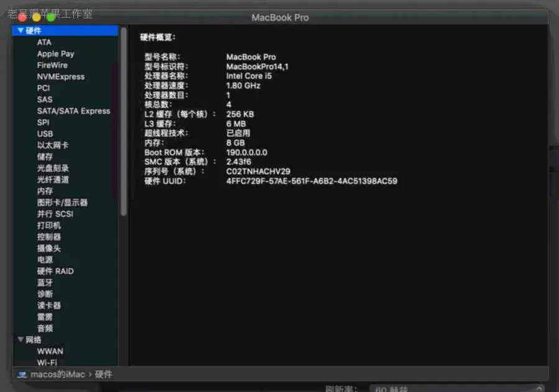Image resolution: width=559 pixels, height=392 pixels.
Task: Select 诊断 diagnostics entry
Action: (45, 294)
